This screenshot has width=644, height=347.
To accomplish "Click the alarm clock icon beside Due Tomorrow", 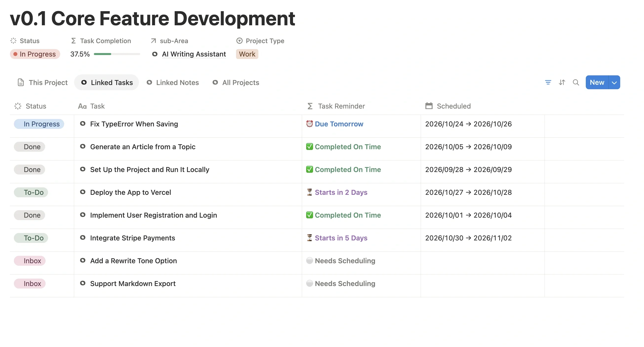I will tap(310, 124).
